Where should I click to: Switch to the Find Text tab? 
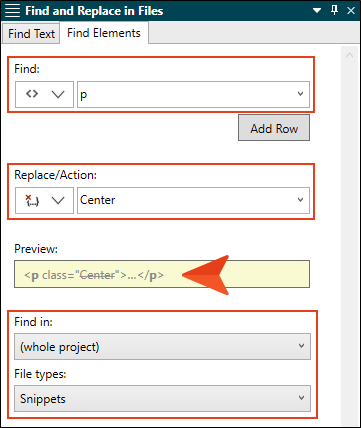point(31,34)
